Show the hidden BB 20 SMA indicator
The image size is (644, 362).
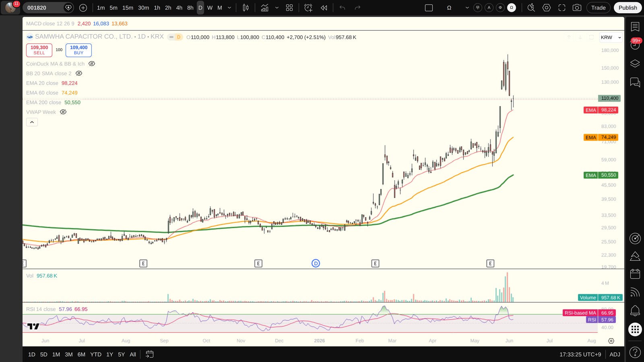pyautogui.click(x=79, y=73)
